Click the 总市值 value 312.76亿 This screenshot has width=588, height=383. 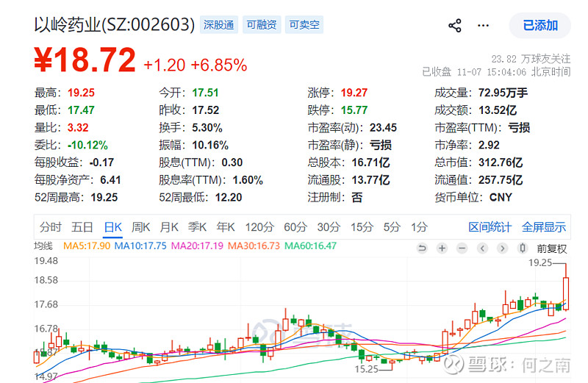501,162
